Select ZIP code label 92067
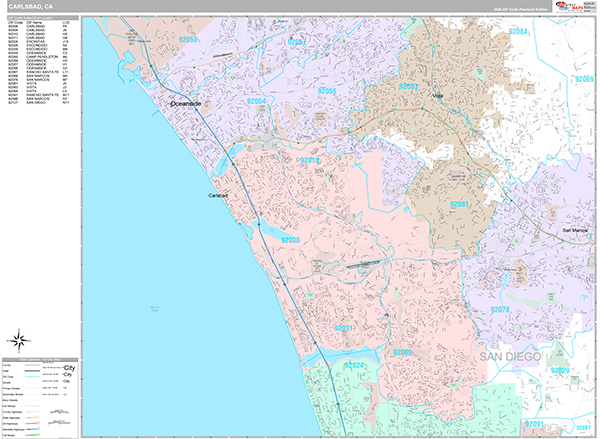The height and width of the screenshot is (439, 600). click(x=584, y=428)
